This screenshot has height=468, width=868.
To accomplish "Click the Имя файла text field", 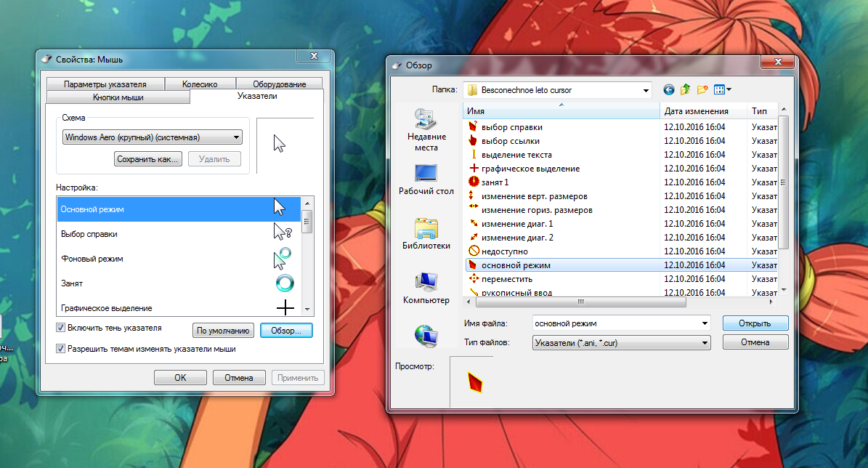I will tap(615, 323).
